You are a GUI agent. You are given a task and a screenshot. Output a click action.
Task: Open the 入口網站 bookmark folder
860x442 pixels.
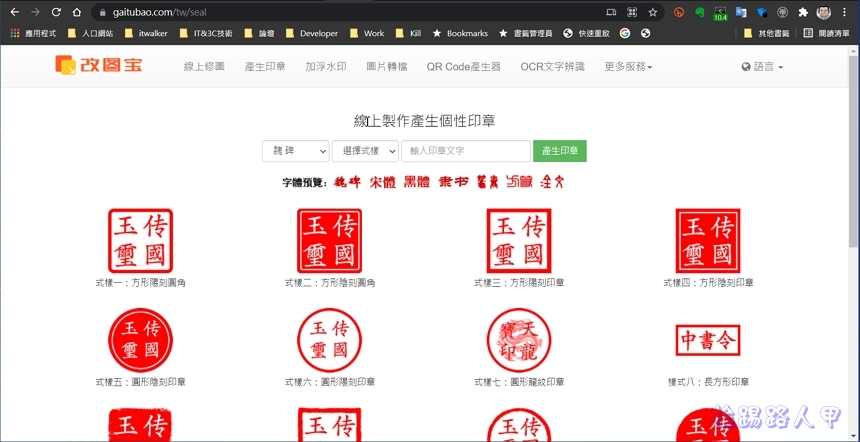tap(90, 33)
